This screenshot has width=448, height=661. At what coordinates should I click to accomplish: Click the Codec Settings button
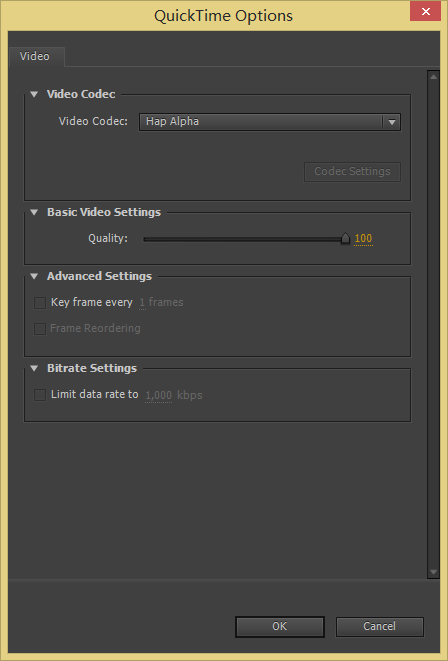(352, 172)
